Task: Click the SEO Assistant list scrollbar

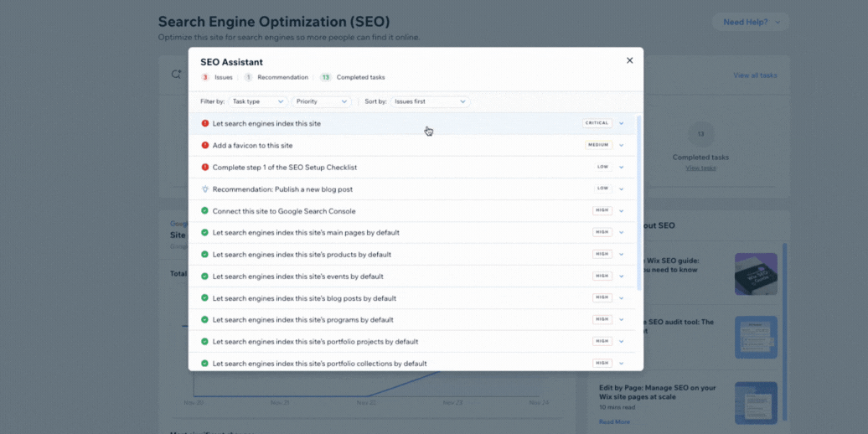Action: point(639,203)
